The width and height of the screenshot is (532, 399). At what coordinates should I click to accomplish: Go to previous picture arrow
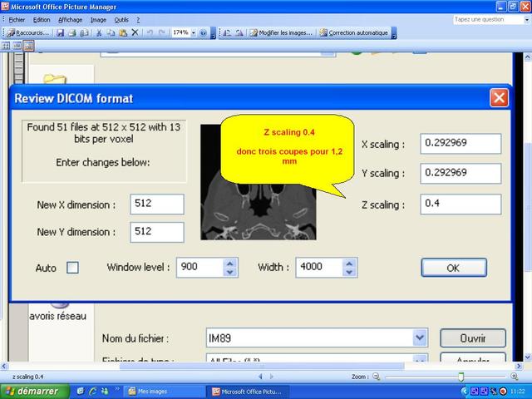click(x=260, y=377)
